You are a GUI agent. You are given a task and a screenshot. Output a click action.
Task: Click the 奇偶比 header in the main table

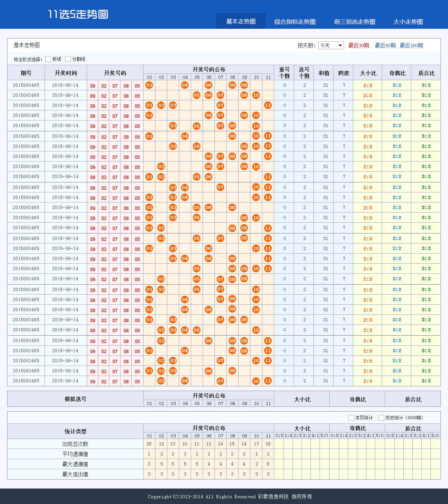397,73
